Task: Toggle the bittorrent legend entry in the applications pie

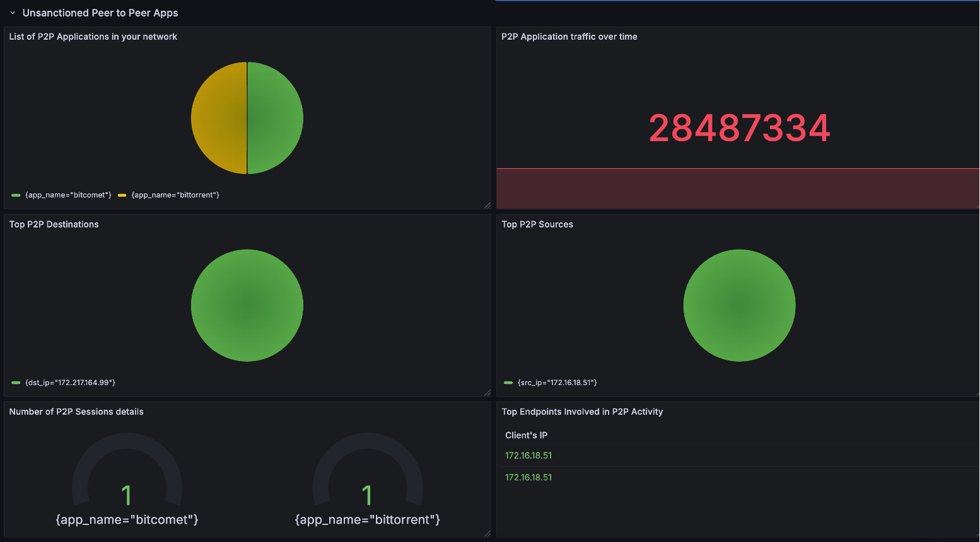Action: click(x=175, y=195)
